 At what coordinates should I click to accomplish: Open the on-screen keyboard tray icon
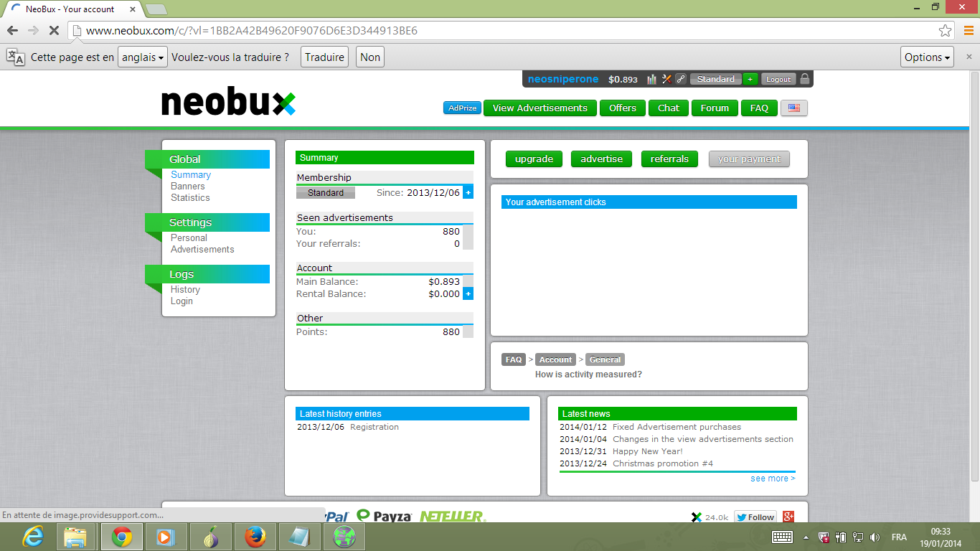click(x=782, y=537)
